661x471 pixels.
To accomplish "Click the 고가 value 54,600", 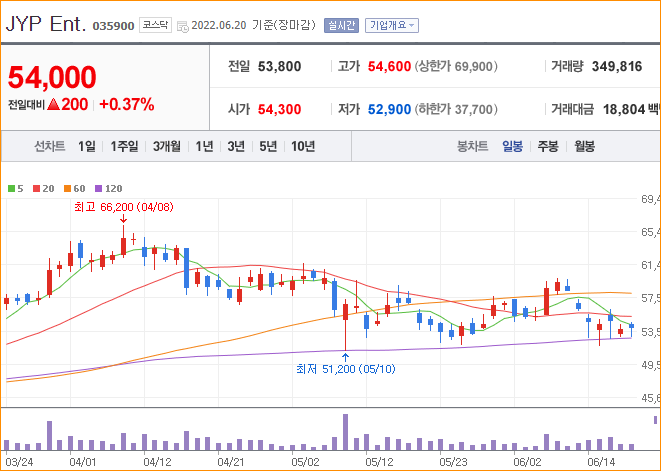I will (389, 66).
